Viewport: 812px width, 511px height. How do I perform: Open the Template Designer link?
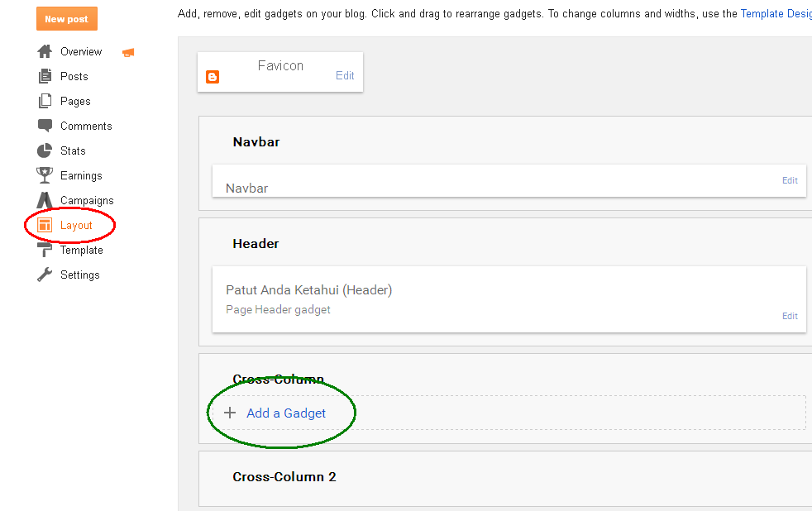coord(776,13)
